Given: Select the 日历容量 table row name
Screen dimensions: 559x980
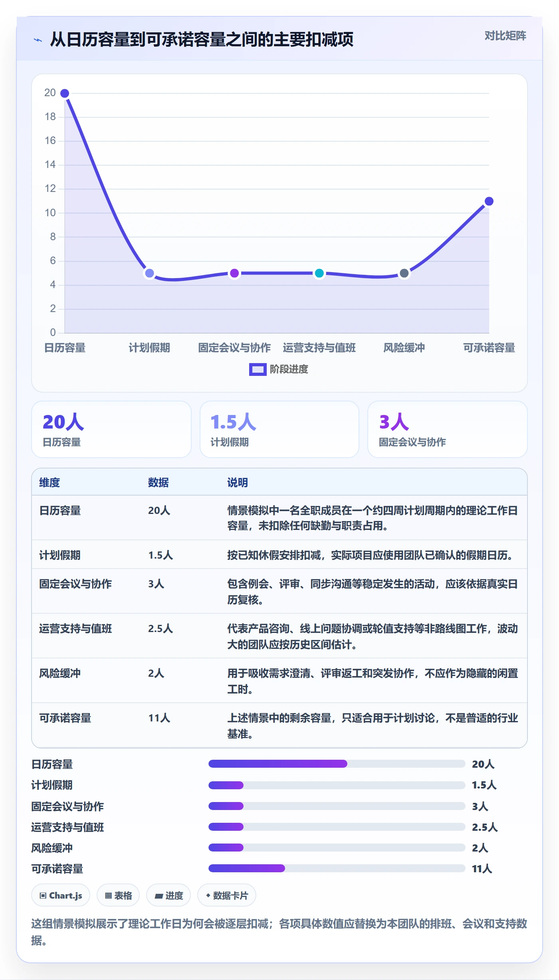Looking at the screenshot, I should 60,510.
